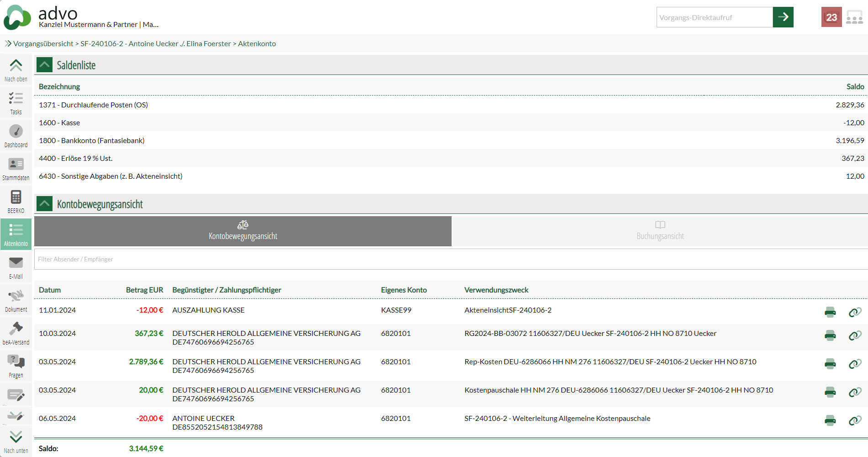This screenshot has width=868, height=457.
Task: Submit the Vorgangs-Direktaufruf arrow button
Action: pos(783,17)
